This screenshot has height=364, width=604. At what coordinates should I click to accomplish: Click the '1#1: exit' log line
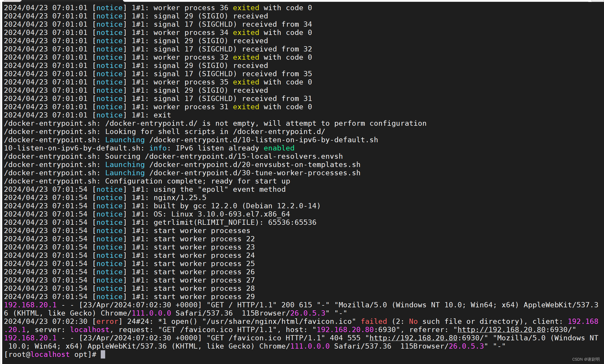coord(88,115)
